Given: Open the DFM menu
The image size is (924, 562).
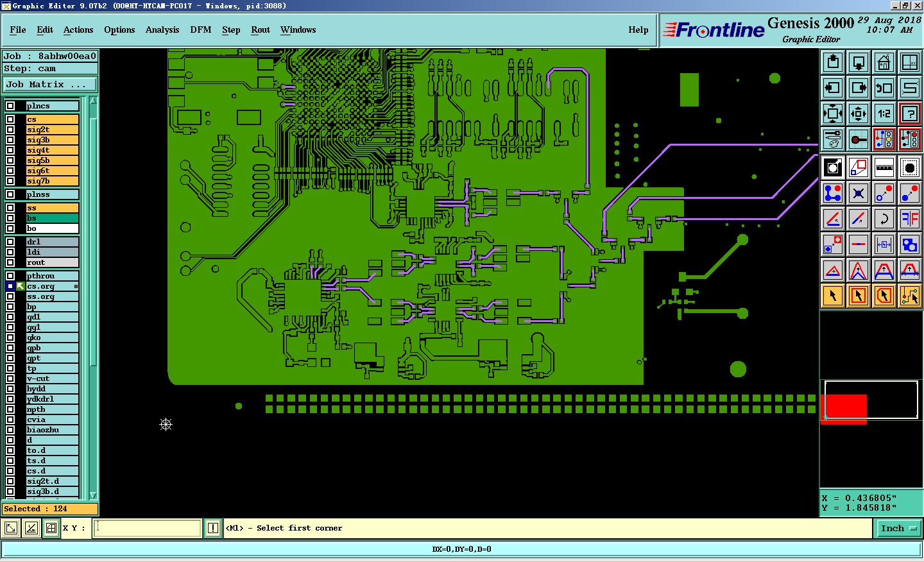Looking at the screenshot, I should [x=201, y=30].
